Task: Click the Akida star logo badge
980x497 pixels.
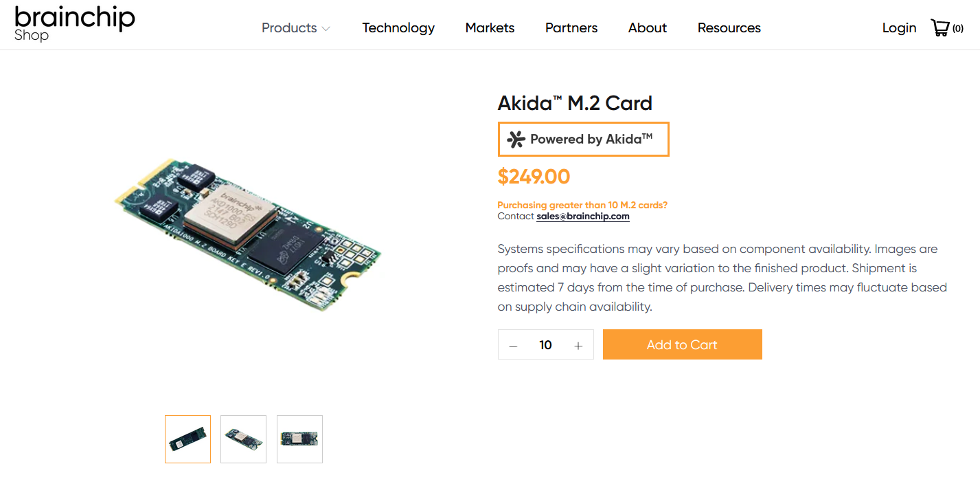Action: coord(516,140)
